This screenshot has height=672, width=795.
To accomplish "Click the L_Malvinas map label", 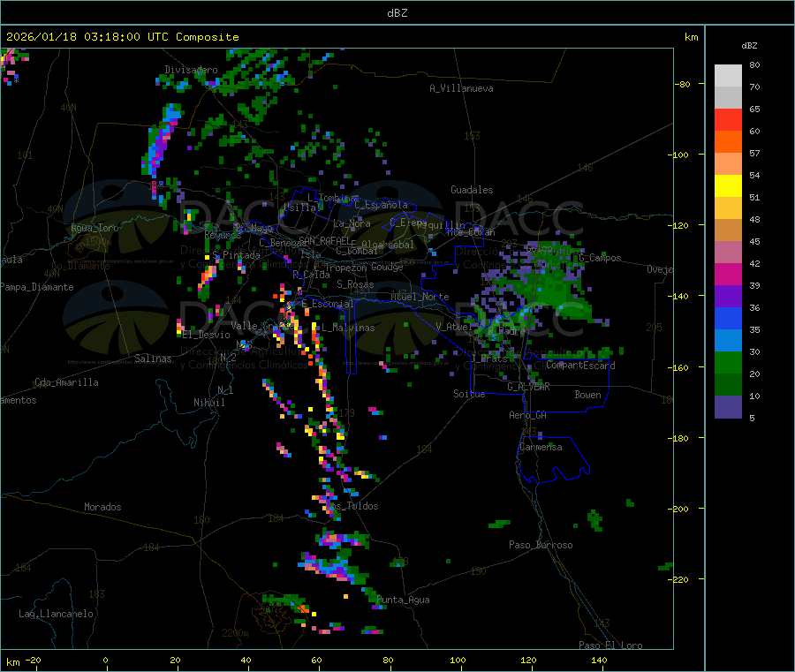I will coord(348,328).
